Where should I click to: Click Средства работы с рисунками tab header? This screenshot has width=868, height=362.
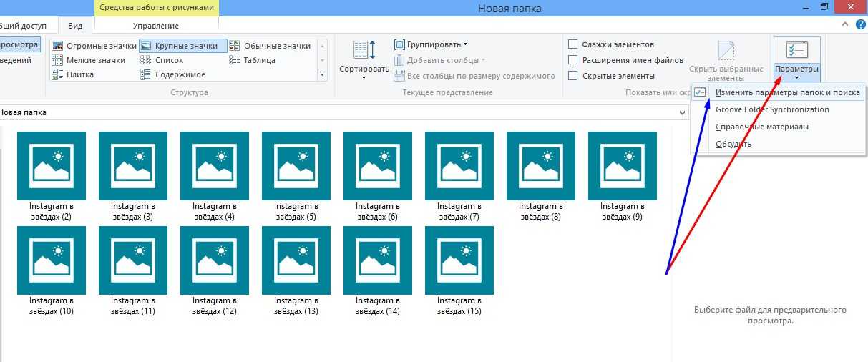coord(156,9)
